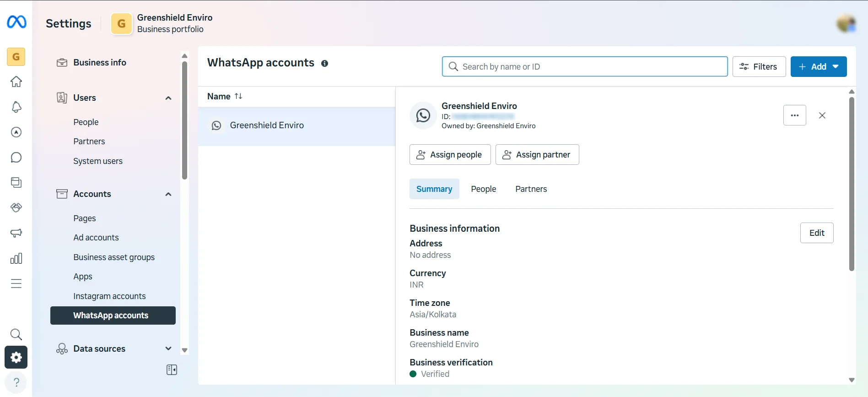Viewport: 868px width, 397px height.
Task: Open the bar chart insights icon
Action: 16,258
